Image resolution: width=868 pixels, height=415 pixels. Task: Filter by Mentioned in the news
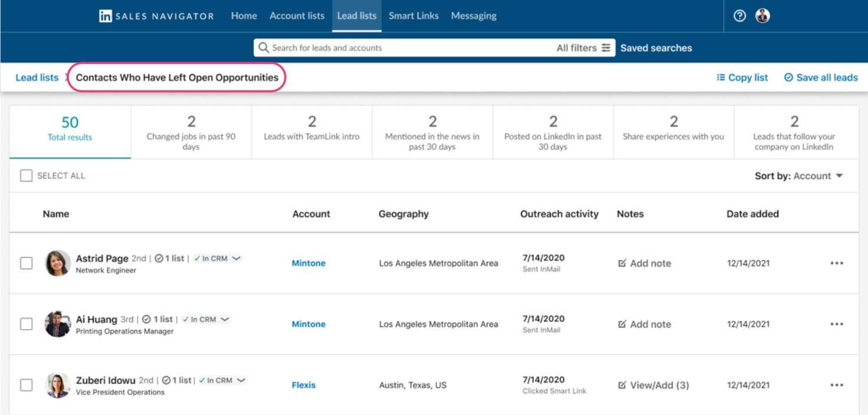tap(433, 132)
